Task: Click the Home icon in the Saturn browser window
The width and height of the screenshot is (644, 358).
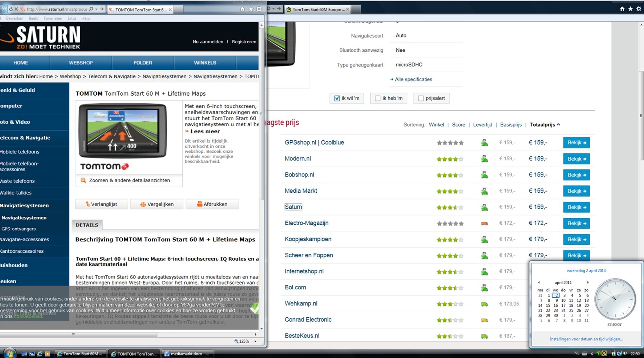Action: click(242, 9)
